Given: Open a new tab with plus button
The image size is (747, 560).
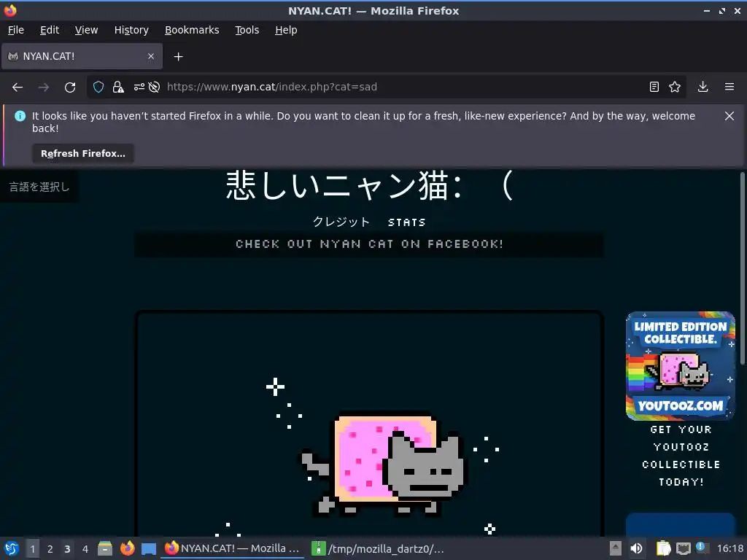Looking at the screenshot, I should (178, 57).
